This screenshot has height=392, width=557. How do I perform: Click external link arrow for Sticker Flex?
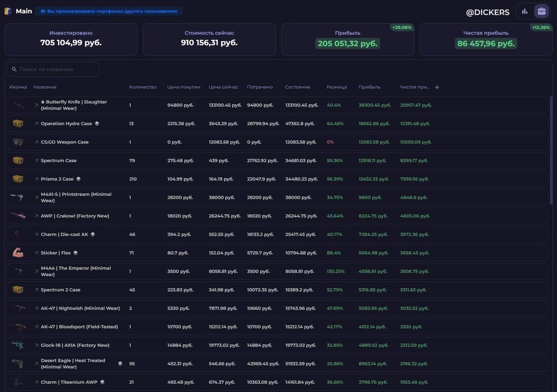click(37, 253)
